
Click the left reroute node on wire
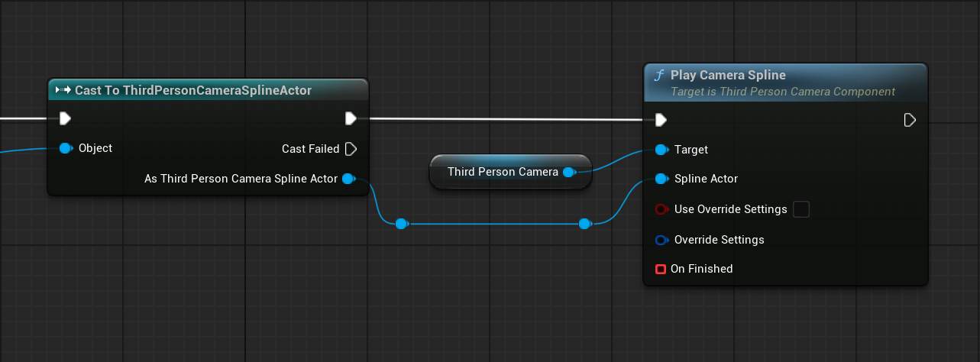click(x=402, y=224)
